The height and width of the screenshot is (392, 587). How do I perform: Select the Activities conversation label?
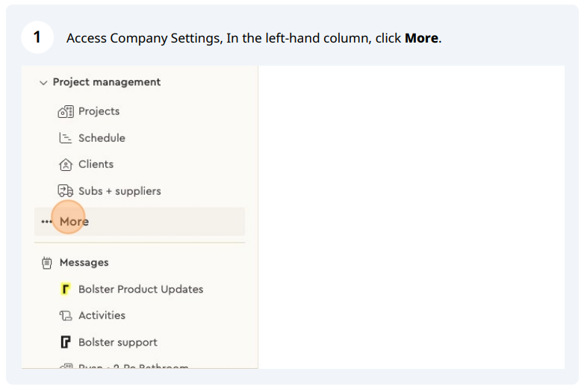(x=102, y=316)
